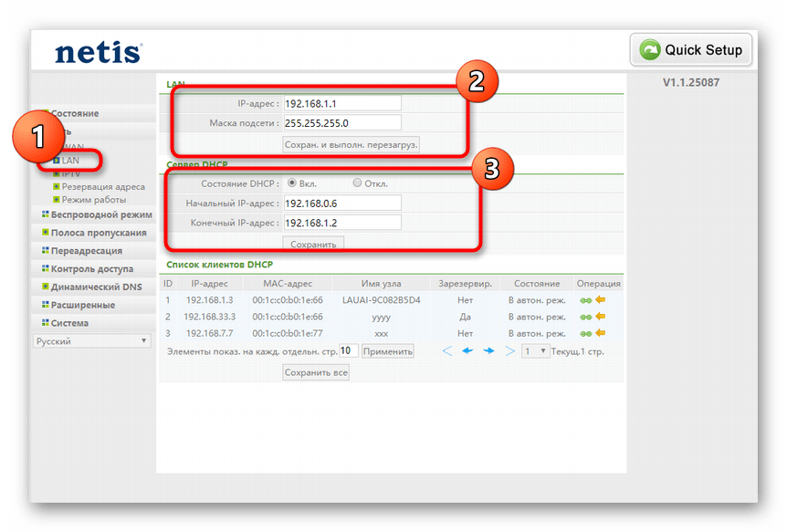Open the Русский language dropdown

[92, 340]
